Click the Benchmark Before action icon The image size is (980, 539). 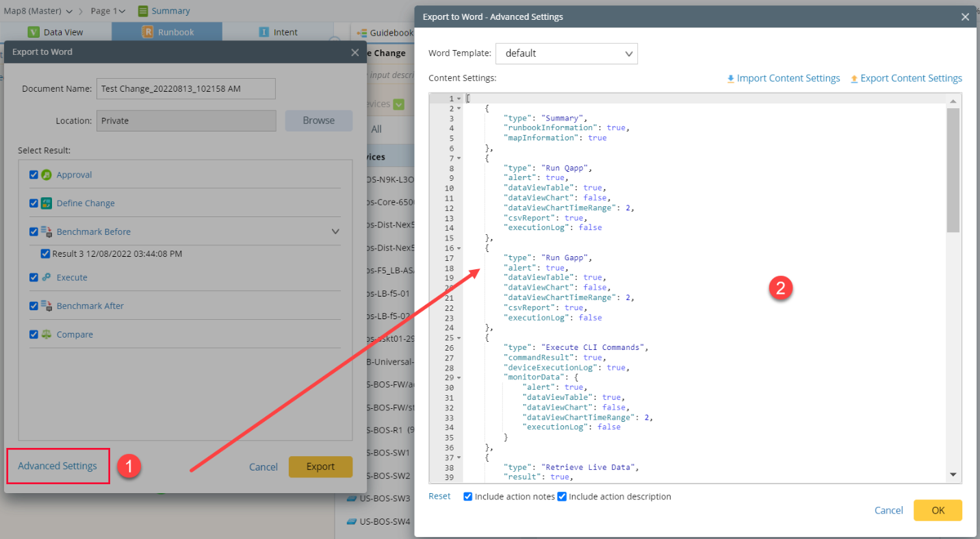[x=46, y=231]
